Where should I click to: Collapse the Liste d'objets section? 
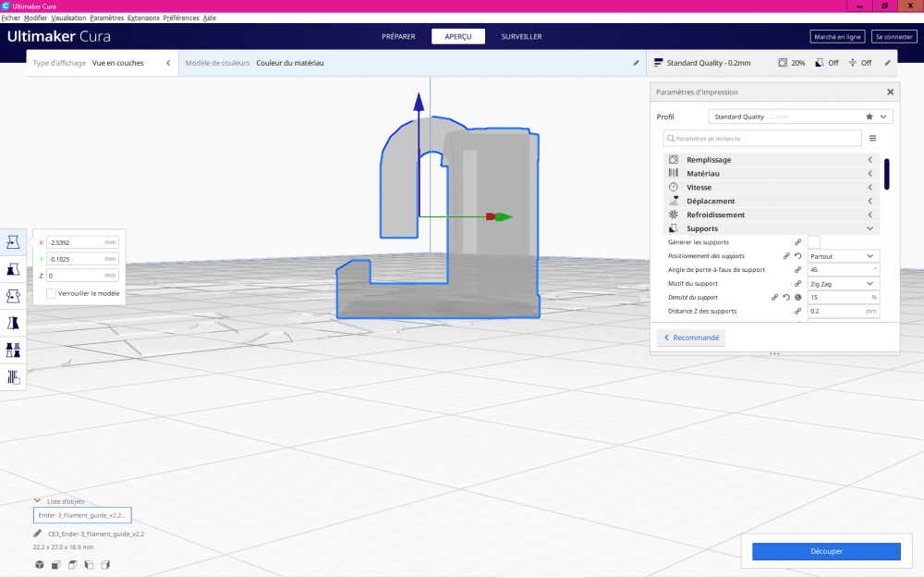coord(37,500)
